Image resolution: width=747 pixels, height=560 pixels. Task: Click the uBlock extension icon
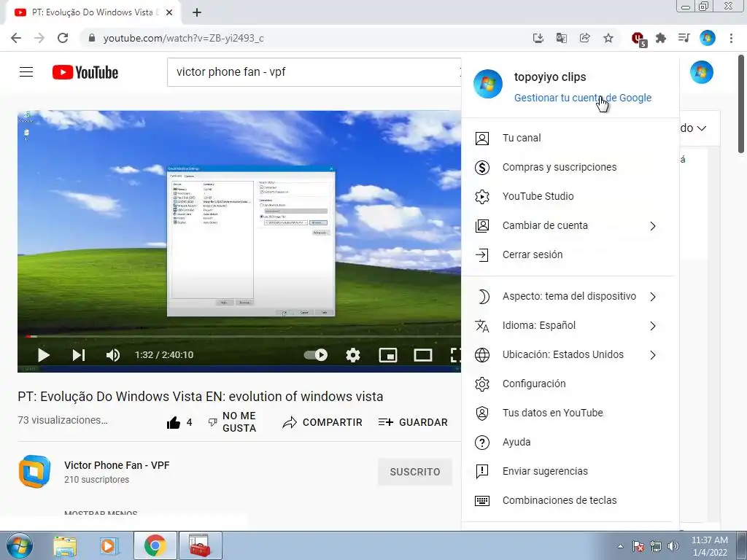638,39
